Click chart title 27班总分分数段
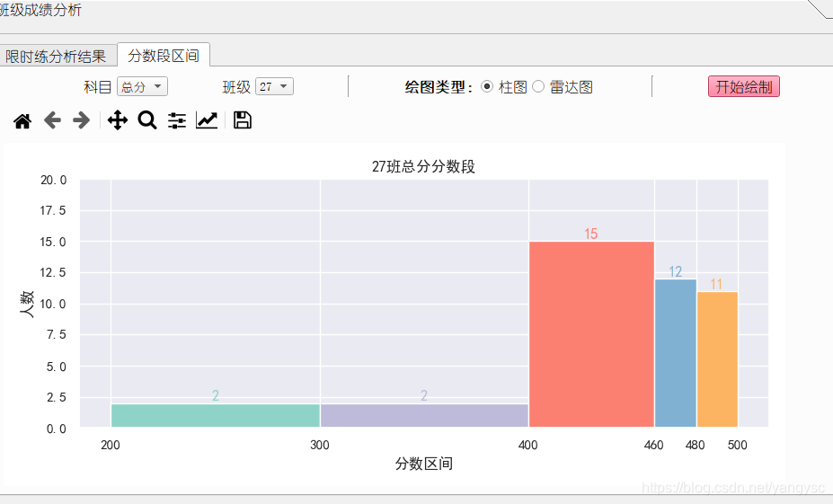The width and height of the screenshot is (833, 504). (x=423, y=167)
